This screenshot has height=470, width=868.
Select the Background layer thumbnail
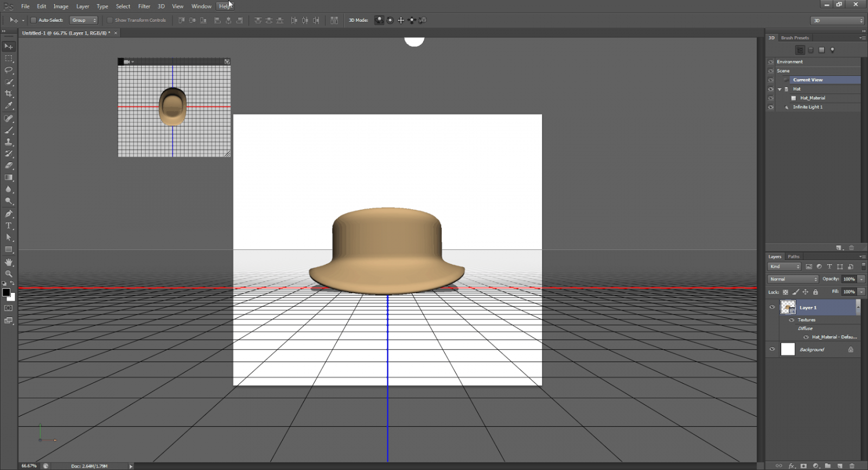[x=788, y=349]
